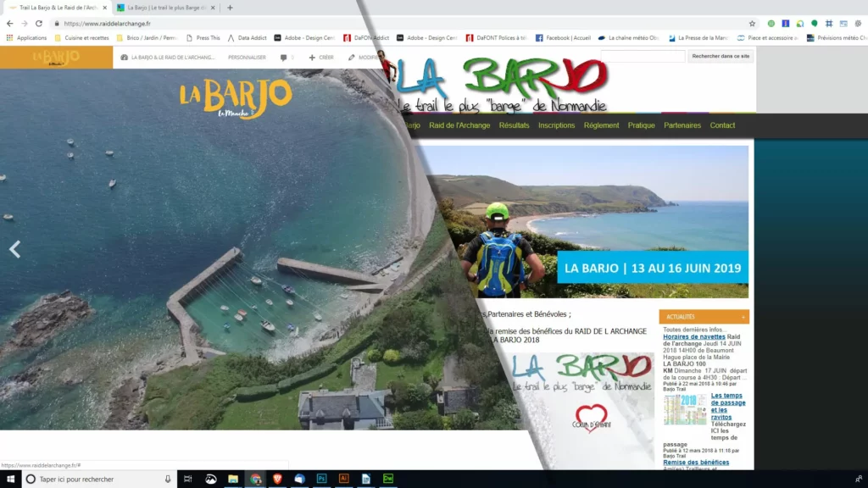Open 'Partenaires' menu item

pos(682,125)
